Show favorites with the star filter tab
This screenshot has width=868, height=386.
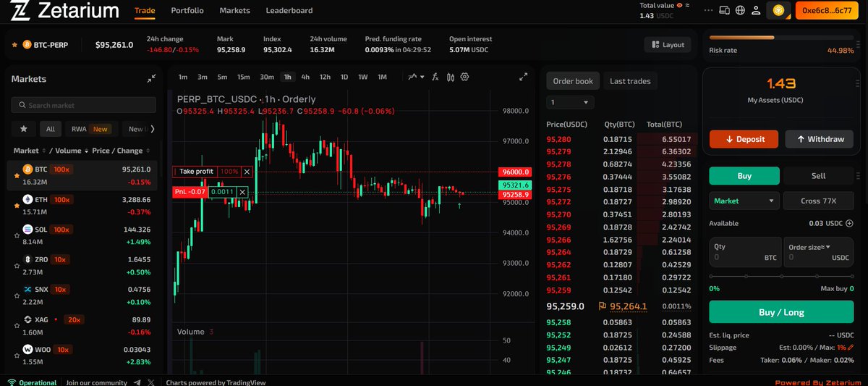(x=24, y=129)
